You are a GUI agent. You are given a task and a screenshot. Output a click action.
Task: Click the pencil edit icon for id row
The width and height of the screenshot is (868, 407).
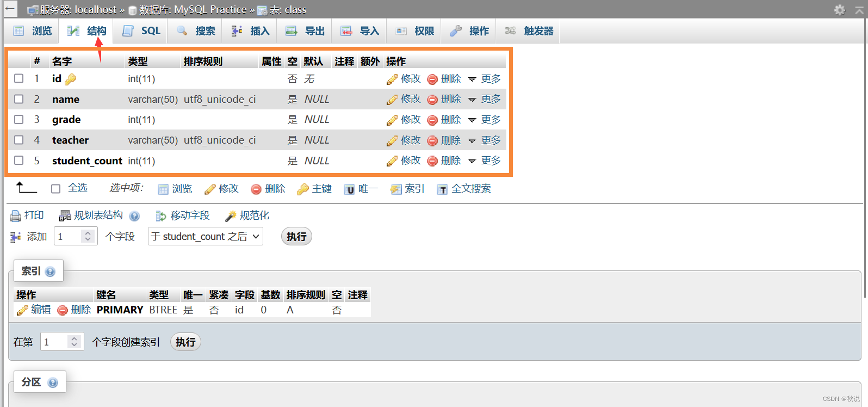pyautogui.click(x=392, y=79)
